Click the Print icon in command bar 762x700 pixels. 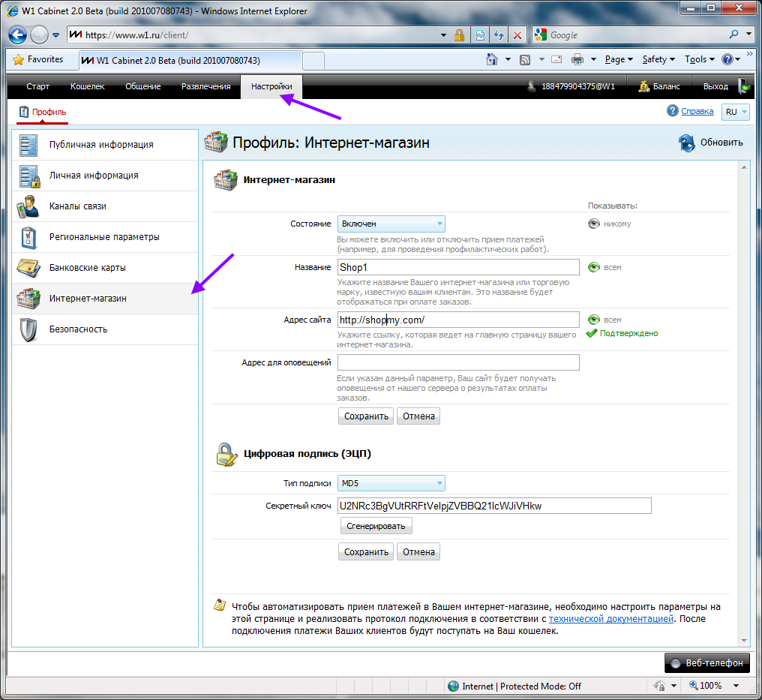(577, 59)
